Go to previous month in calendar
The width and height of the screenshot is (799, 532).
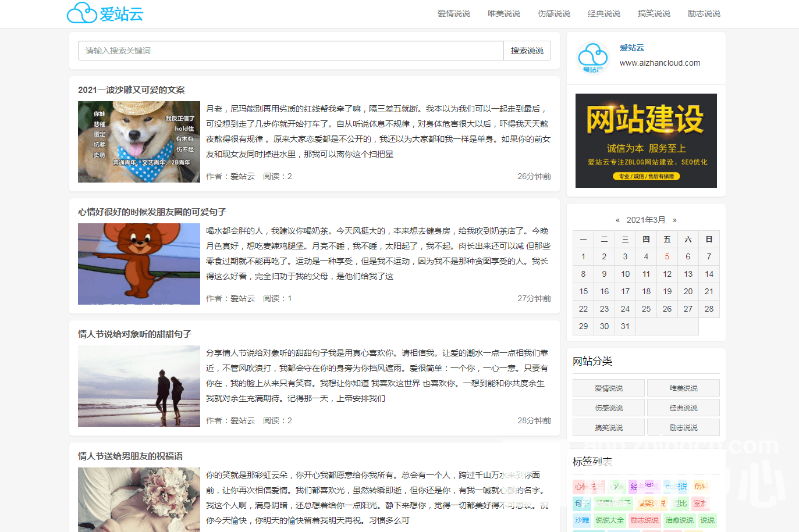617,220
